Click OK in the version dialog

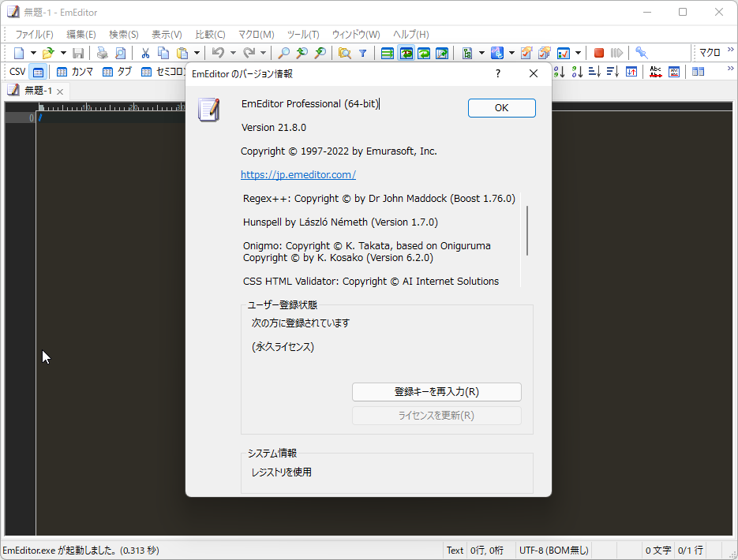coord(501,108)
